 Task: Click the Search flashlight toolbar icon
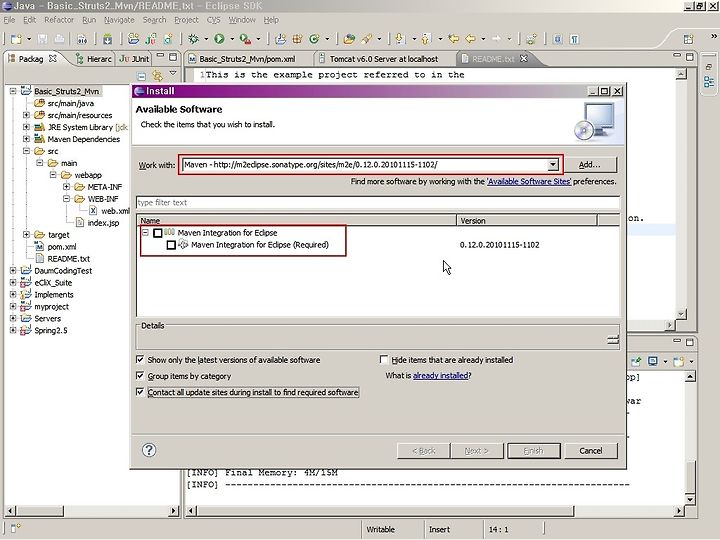click(366, 39)
